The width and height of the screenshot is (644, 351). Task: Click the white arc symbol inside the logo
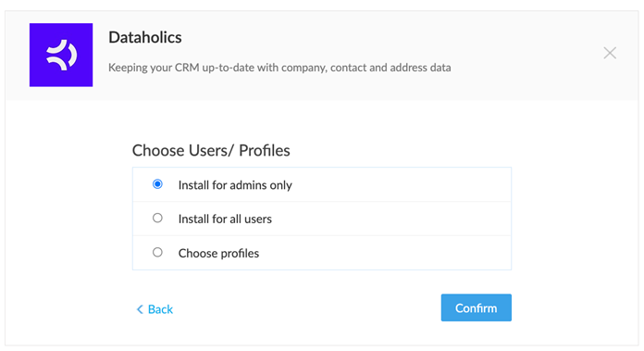[62, 55]
